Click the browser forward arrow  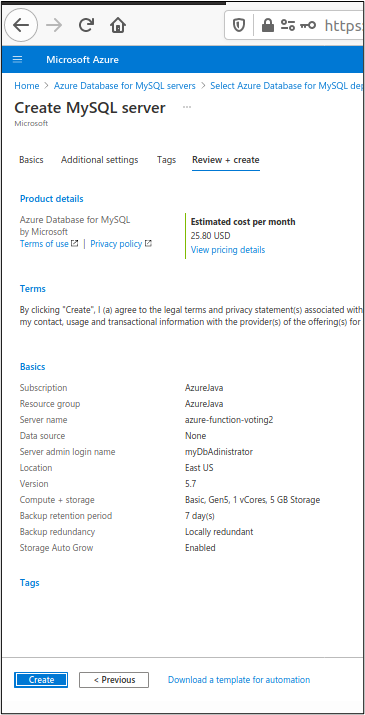click(x=54, y=25)
